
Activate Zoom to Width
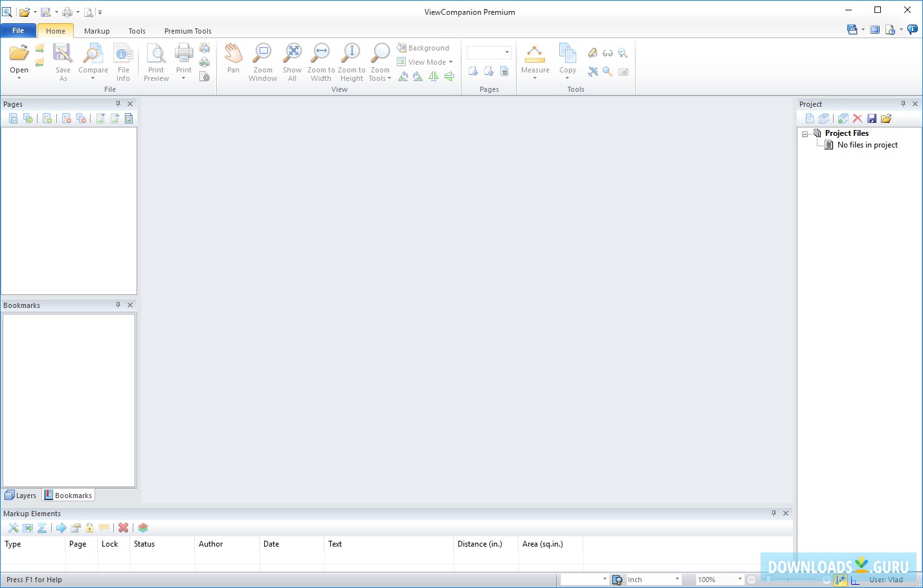tap(321, 59)
